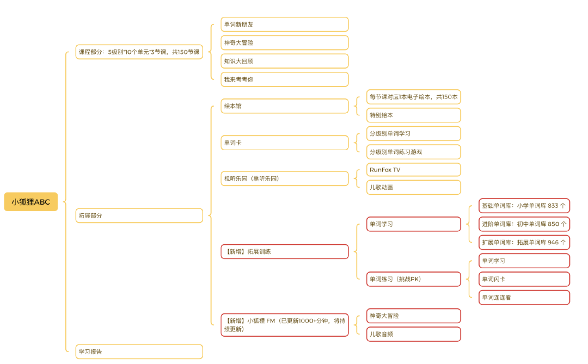Select the 单词新朋友 node

click(x=284, y=24)
